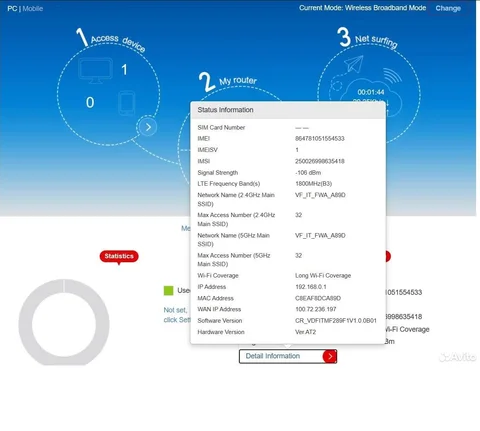
Task: Click WAN IP Address value 100.72.236.197
Action: pyautogui.click(x=316, y=309)
